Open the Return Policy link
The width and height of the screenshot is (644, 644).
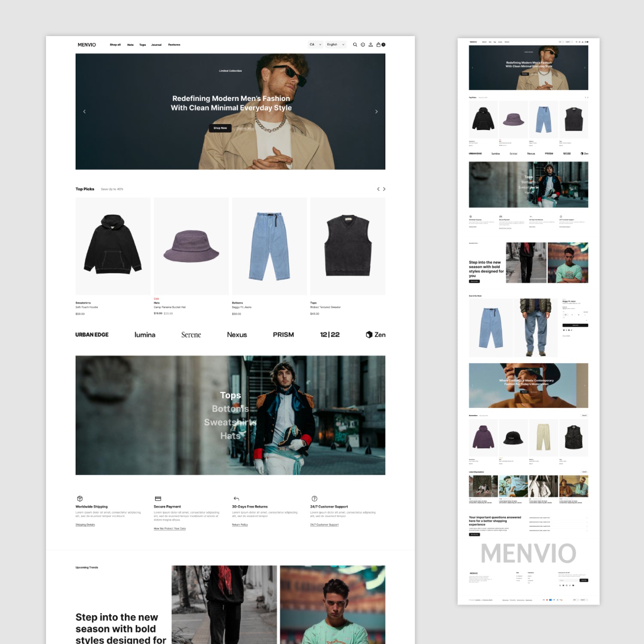240,525
